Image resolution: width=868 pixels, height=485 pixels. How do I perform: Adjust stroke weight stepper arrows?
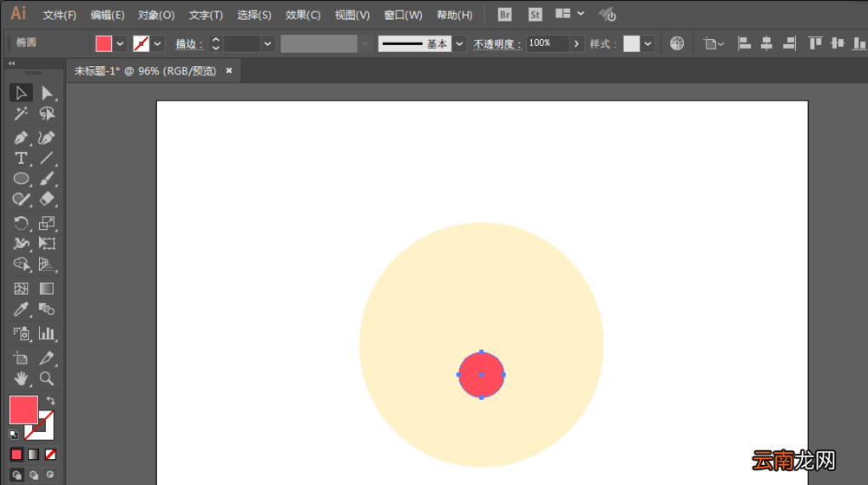click(x=216, y=43)
